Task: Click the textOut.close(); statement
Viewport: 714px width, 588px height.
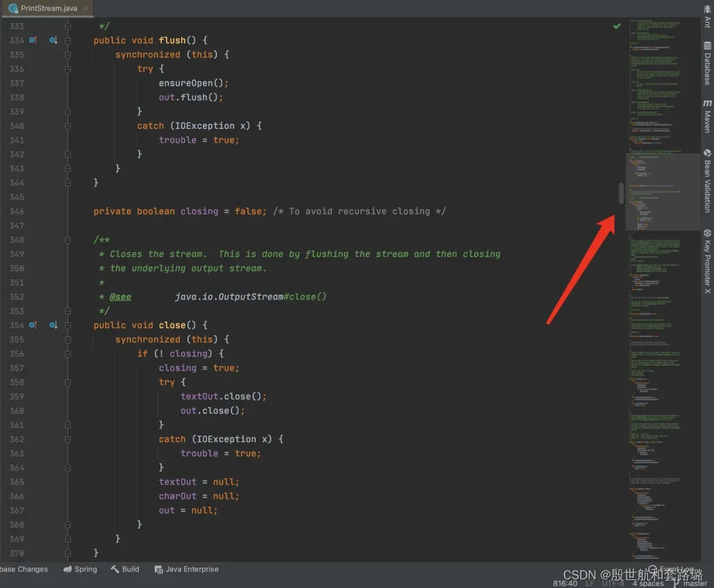Action: click(223, 396)
